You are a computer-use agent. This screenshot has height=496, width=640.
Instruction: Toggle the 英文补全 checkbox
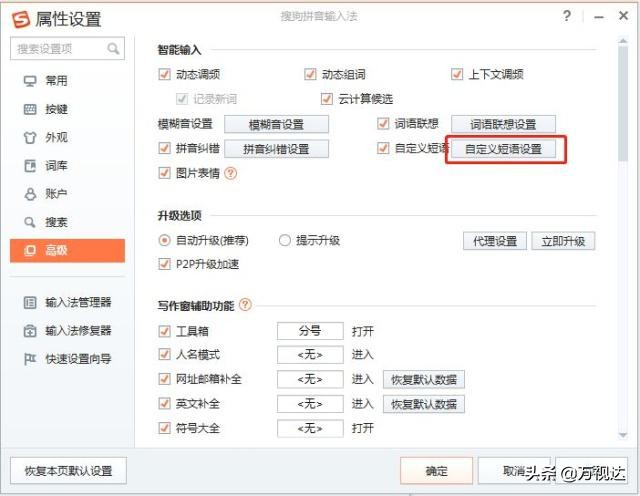164,404
